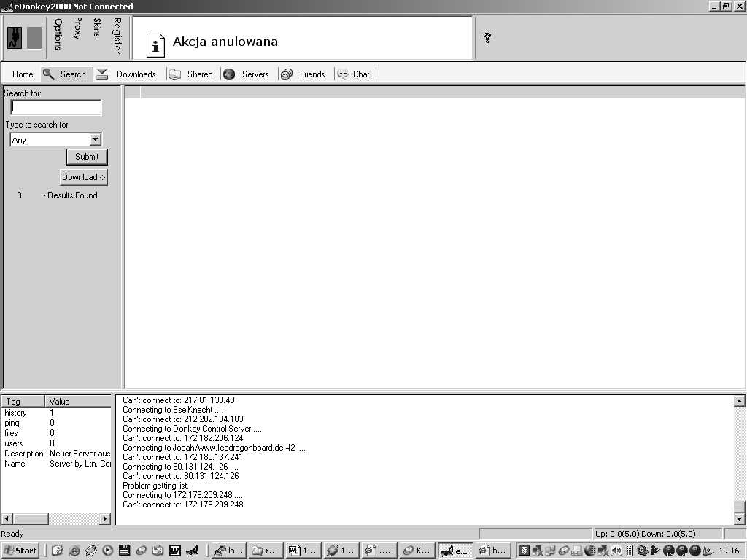Click right arrow of tag list scrollbar
This screenshot has width=747, height=560.
(x=105, y=518)
